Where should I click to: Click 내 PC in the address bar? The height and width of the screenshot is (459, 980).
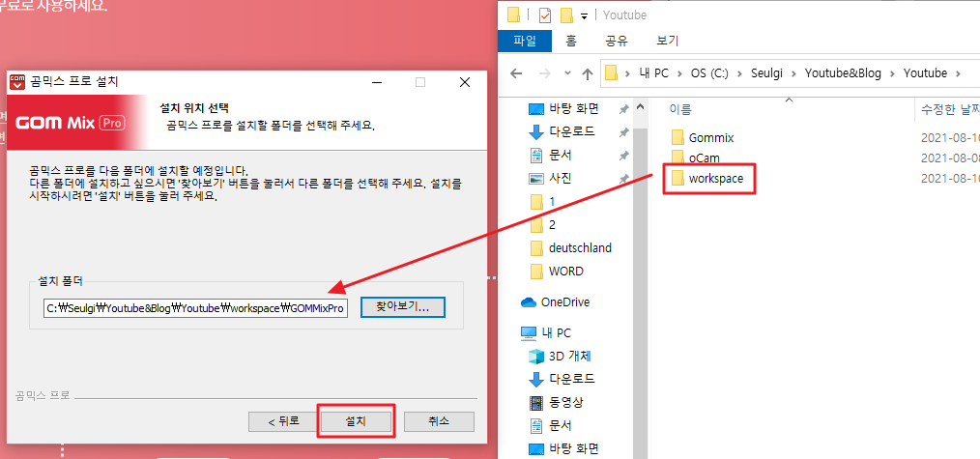coord(653,73)
